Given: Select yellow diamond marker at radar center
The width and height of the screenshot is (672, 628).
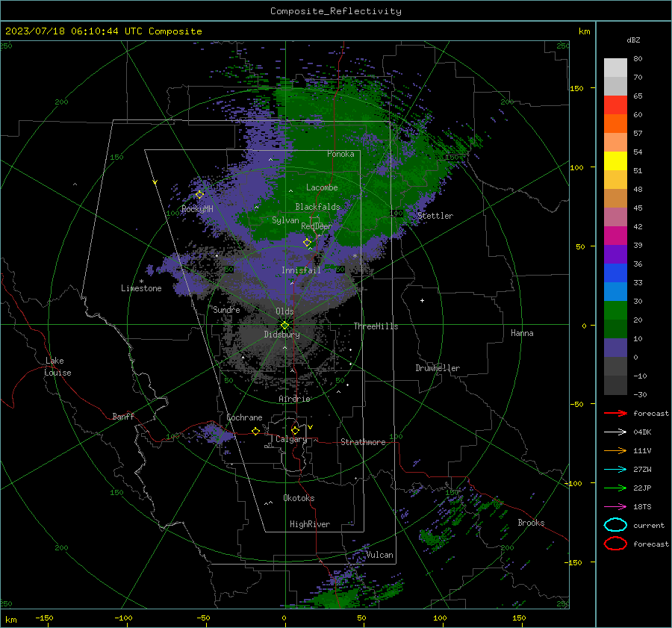Looking at the screenshot, I should pos(284,326).
